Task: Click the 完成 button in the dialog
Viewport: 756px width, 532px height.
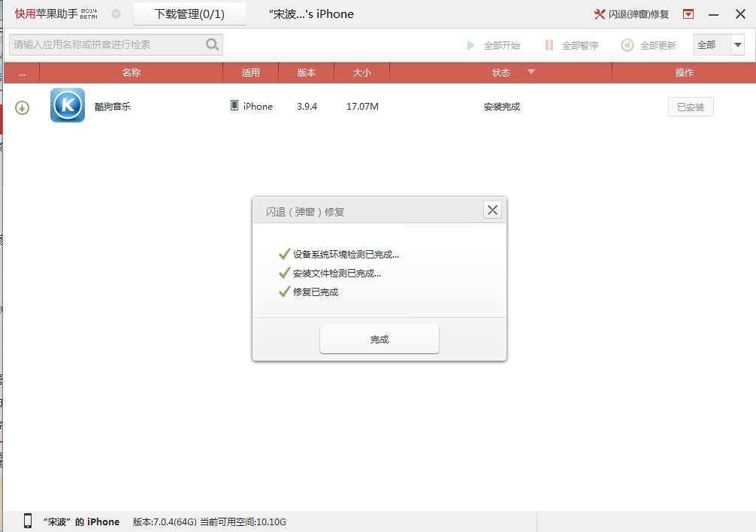Action: [380, 339]
